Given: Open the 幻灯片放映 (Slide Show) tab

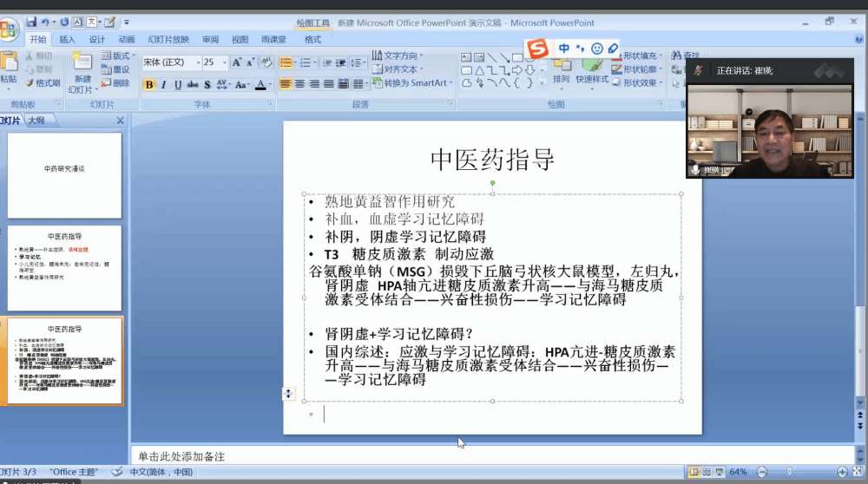Looking at the screenshot, I should coord(168,40).
